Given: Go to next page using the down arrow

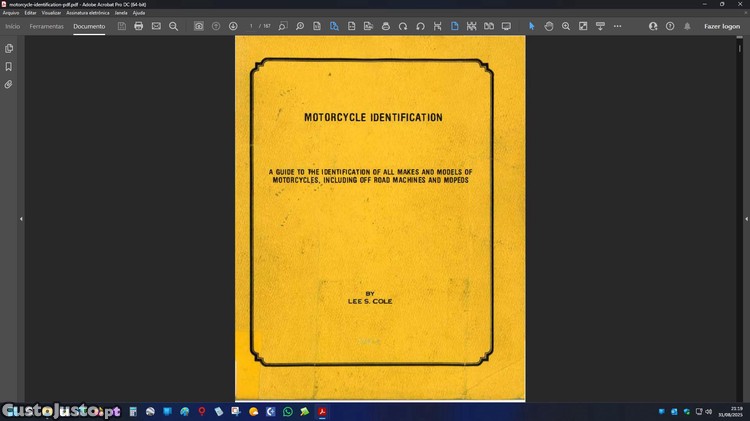Looking at the screenshot, I should [x=233, y=26].
